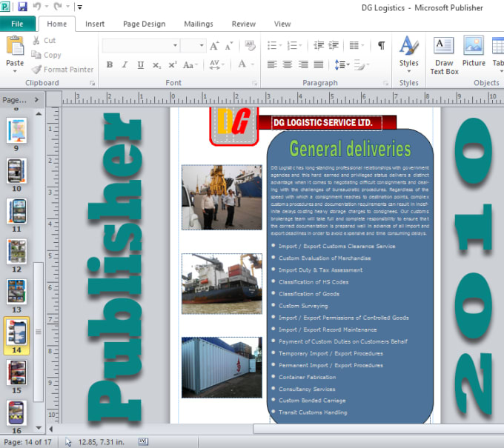Open the font name combo box

click(141, 45)
